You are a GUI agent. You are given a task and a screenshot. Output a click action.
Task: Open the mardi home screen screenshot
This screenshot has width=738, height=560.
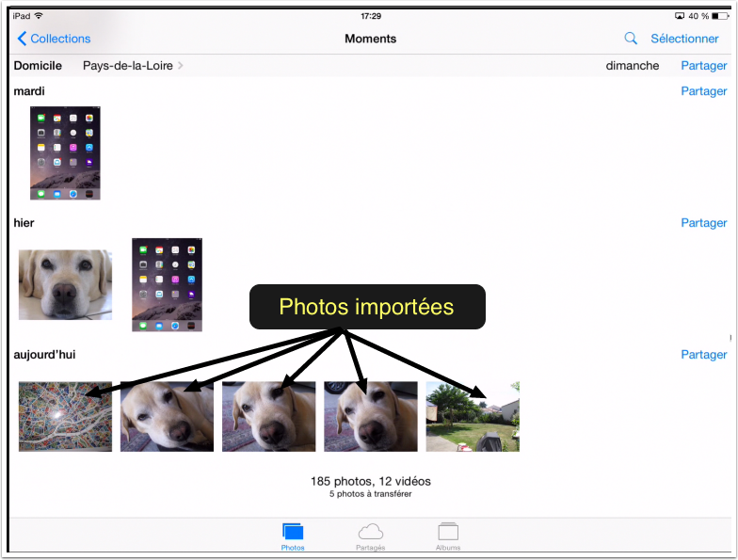point(65,153)
